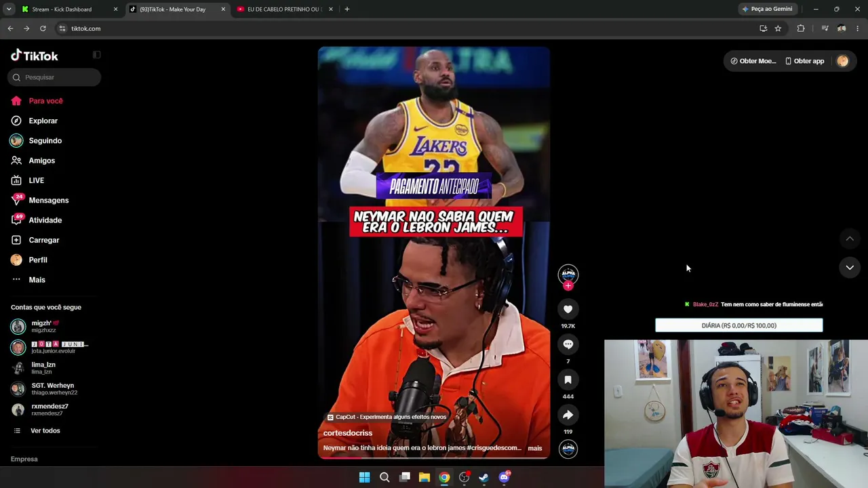Open cortesdocriss creator profile link
This screenshot has width=868, height=488.
click(x=348, y=433)
